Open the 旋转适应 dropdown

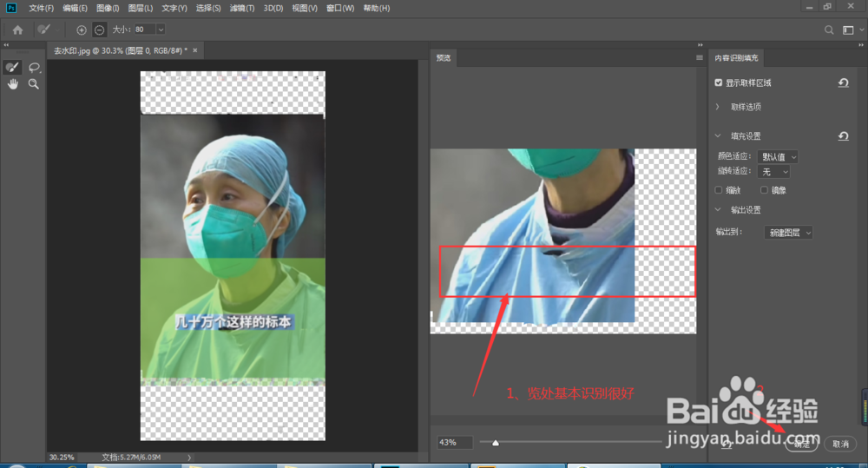tap(773, 172)
